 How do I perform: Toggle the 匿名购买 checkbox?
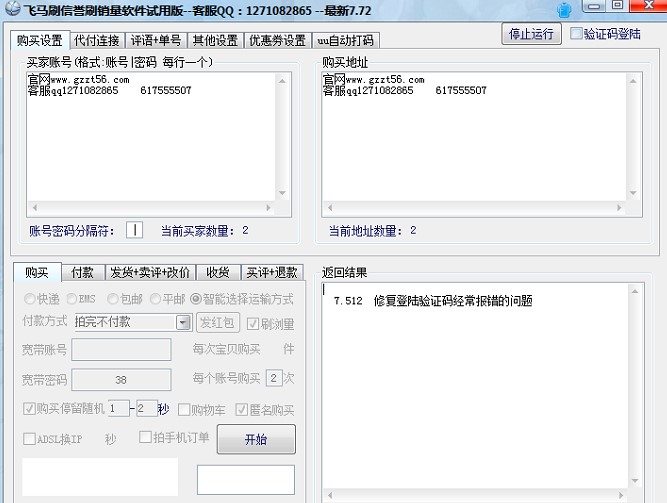point(242,410)
